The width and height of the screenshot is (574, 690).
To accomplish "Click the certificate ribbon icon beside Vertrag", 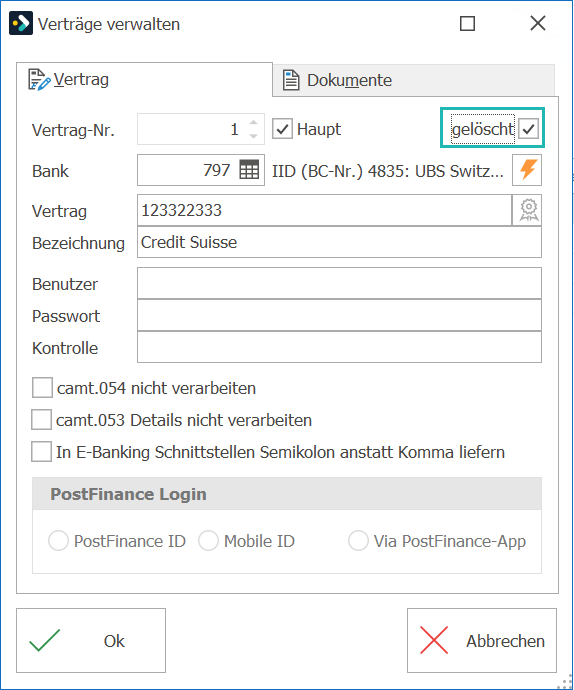I will click(527, 210).
